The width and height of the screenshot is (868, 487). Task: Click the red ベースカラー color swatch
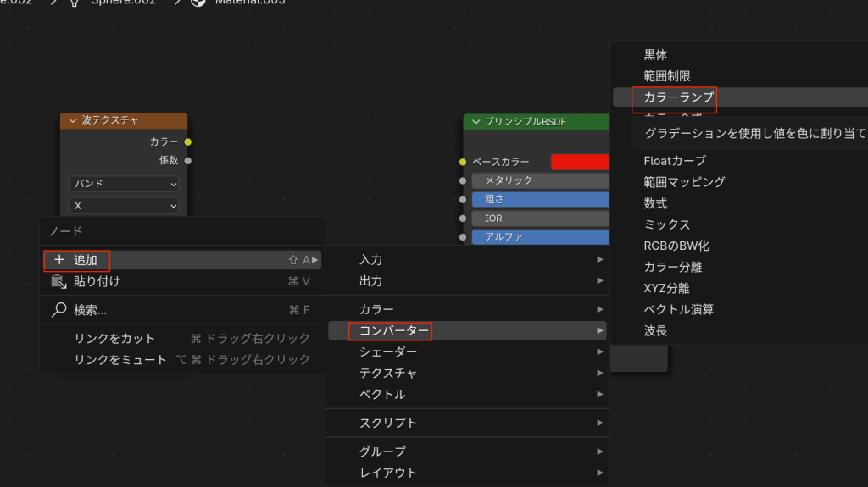(x=581, y=162)
